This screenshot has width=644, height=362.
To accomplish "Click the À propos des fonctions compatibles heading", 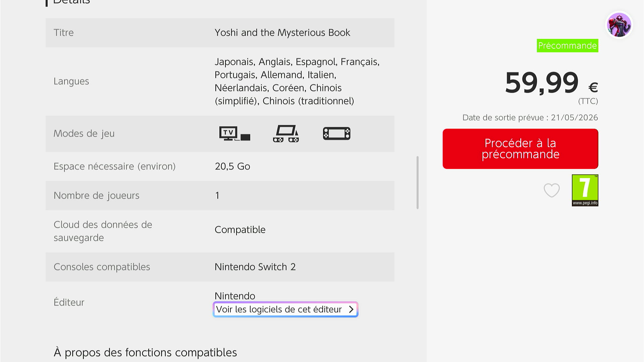I will (x=145, y=352).
